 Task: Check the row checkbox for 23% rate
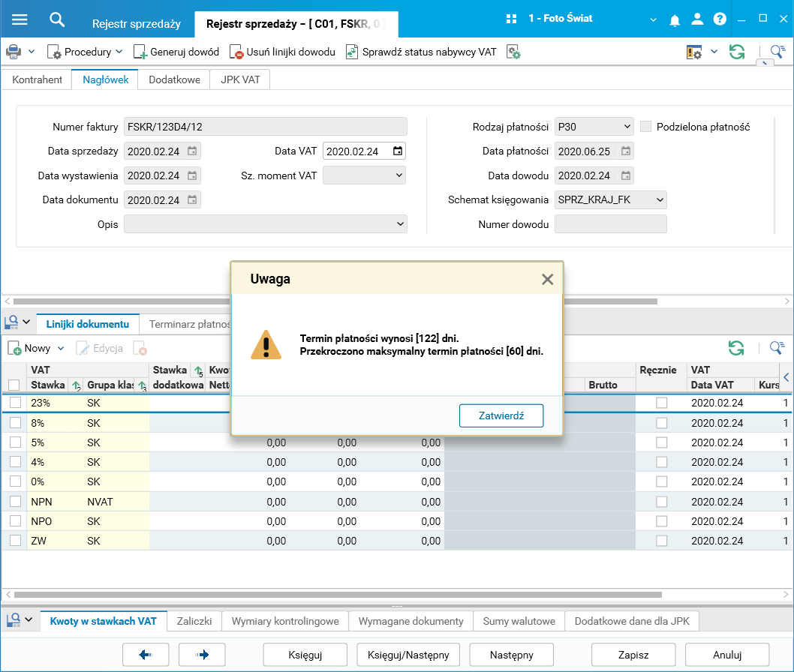pyautogui.click(x=15, y=403)
